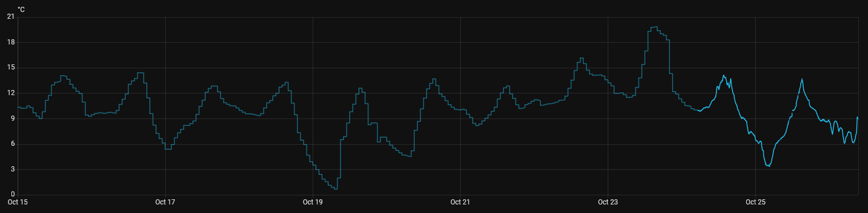Click the 15 y-axis tick label

(x=11, y=68)
